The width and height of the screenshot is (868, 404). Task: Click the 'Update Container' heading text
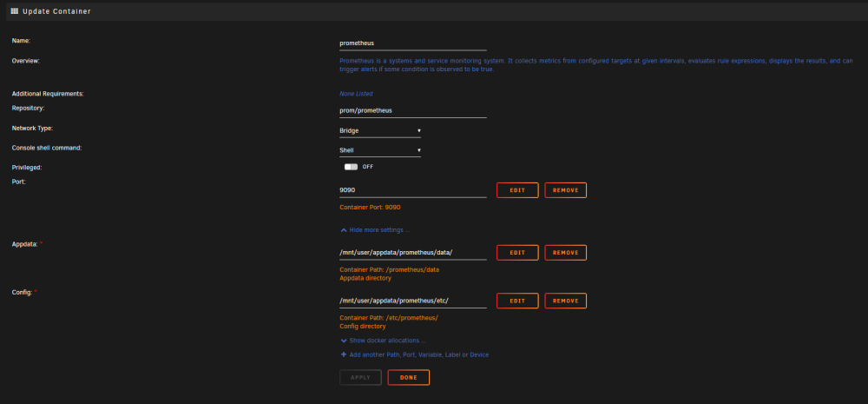tap(56, 11)
